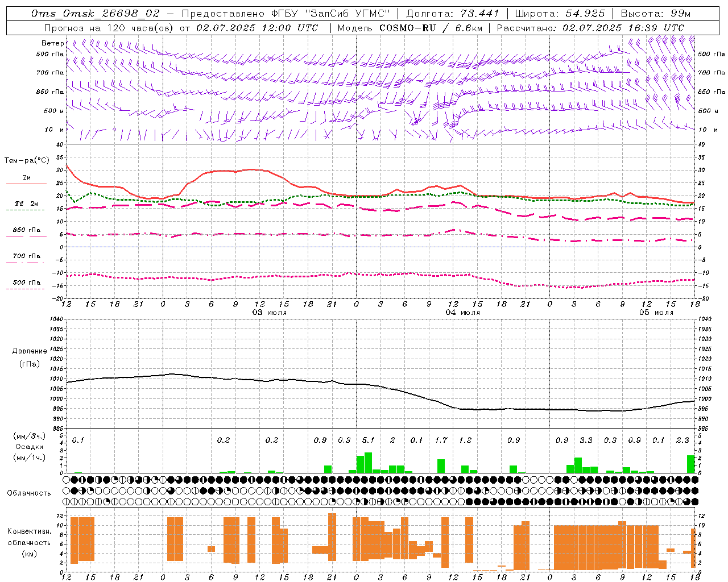The image size is (728, 582).
Task: Click the precipitation total 1.7
Action: pos(441,440)
